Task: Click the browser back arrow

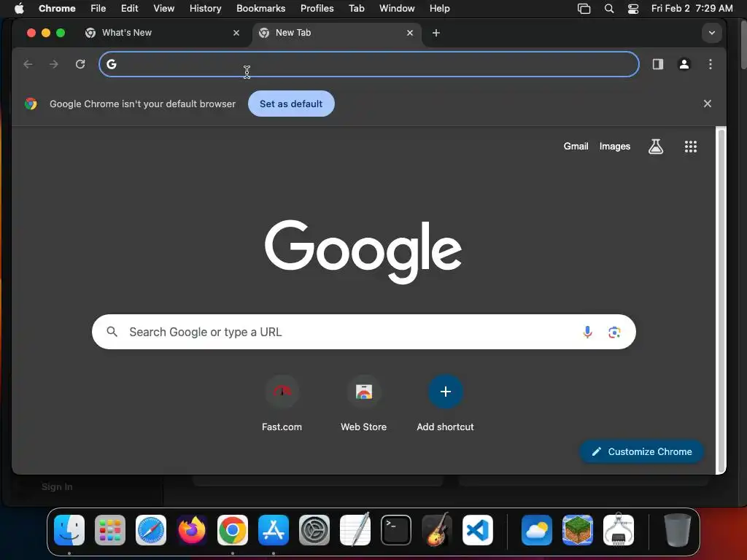Action: click(x=28, y=64)
